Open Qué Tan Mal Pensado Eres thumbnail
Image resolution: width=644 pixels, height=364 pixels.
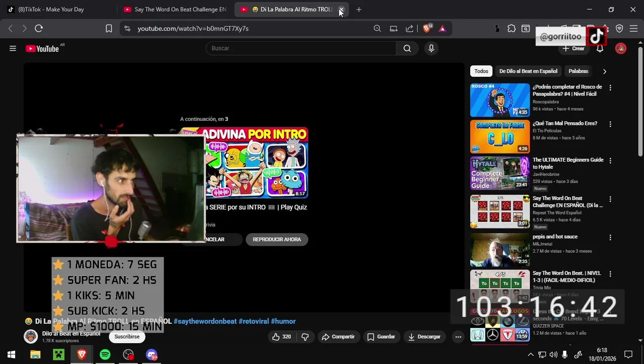[500, 136]
